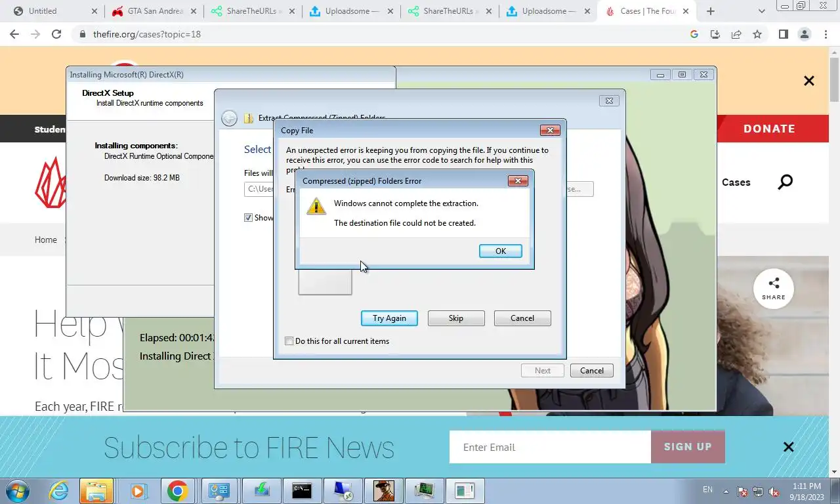Image resolution: width=840 pixels, height=504 pixels.
Task: Click the address bar URL thefire.org
Action: tap(147, 34)
